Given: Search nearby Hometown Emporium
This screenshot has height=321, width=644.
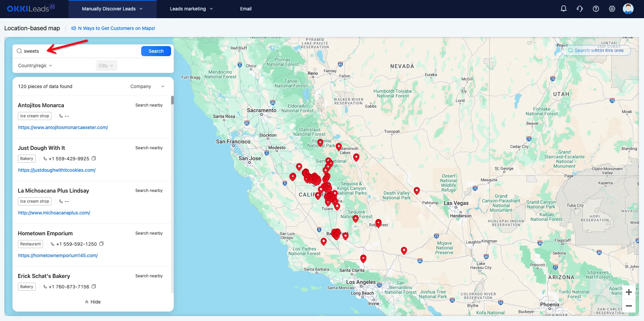Looking at the screenshot, I should 149,233.
